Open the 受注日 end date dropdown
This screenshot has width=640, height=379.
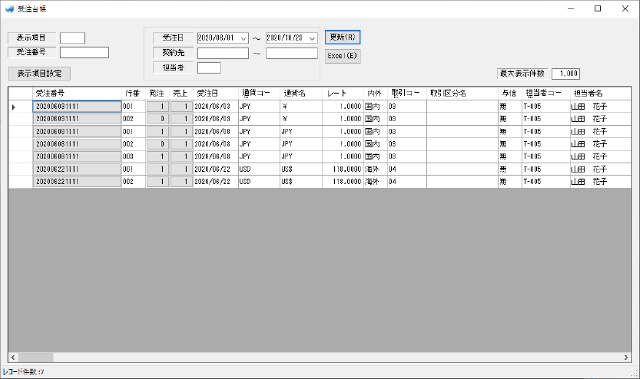coord(312,38)
